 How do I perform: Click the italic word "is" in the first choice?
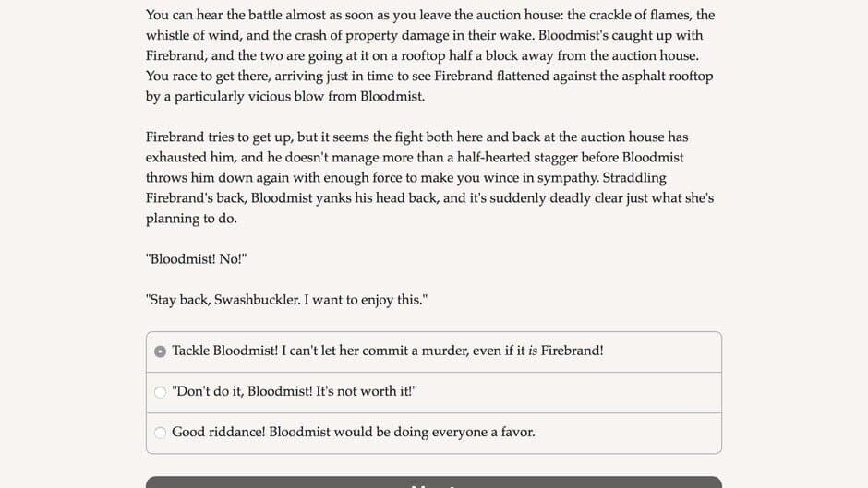[x=532, y=351]
